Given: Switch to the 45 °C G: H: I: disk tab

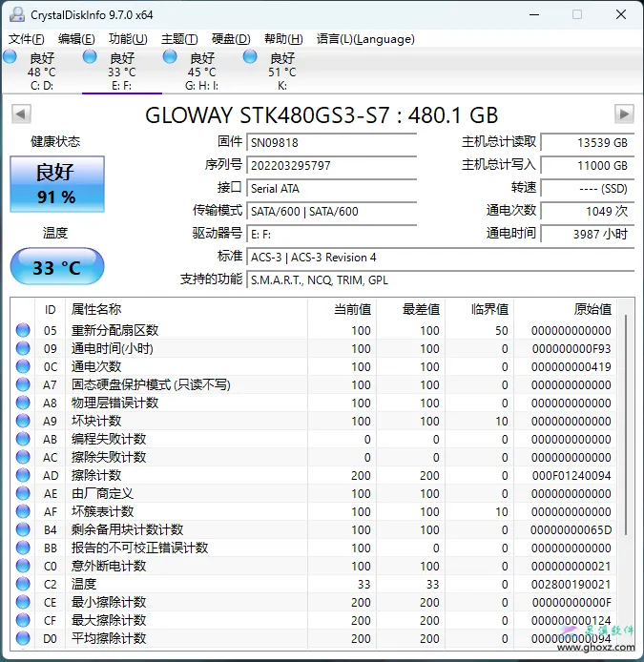Looking at the screenshot, I should (x=202, y=71).
